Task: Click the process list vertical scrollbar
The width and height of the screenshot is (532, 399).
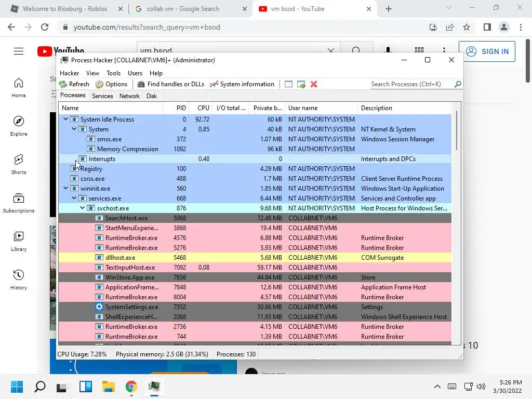Action: point(456,130)
